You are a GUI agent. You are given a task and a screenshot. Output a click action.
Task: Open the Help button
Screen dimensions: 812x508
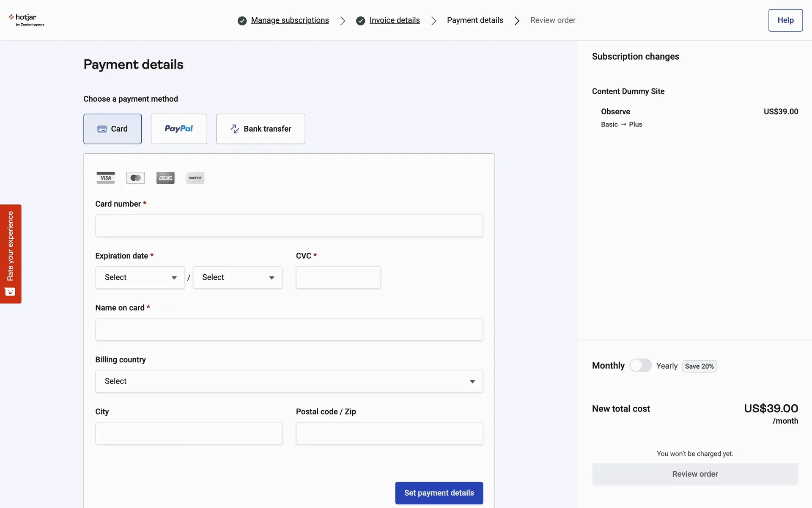(785, 20)
